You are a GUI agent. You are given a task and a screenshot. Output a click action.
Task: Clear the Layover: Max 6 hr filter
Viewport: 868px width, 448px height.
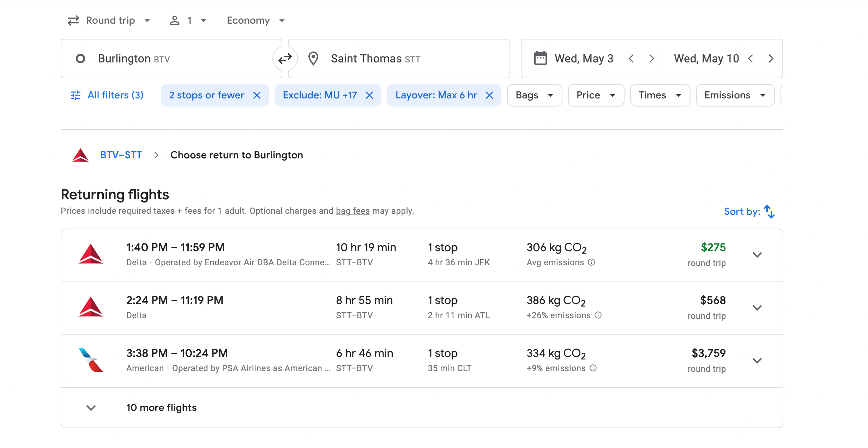click(489, 95)
